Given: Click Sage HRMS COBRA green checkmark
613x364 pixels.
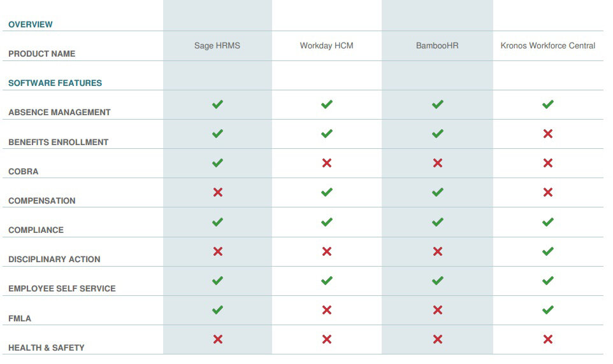Looking at the screenshot, I should (217, 163).
